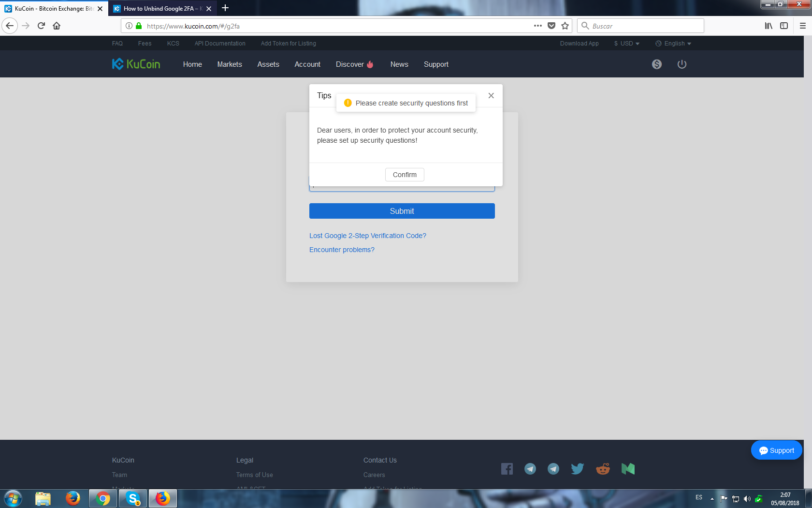Click the FAQ link in top bar
The height and width of the screenshot is (508, 812).
point(117,44)
